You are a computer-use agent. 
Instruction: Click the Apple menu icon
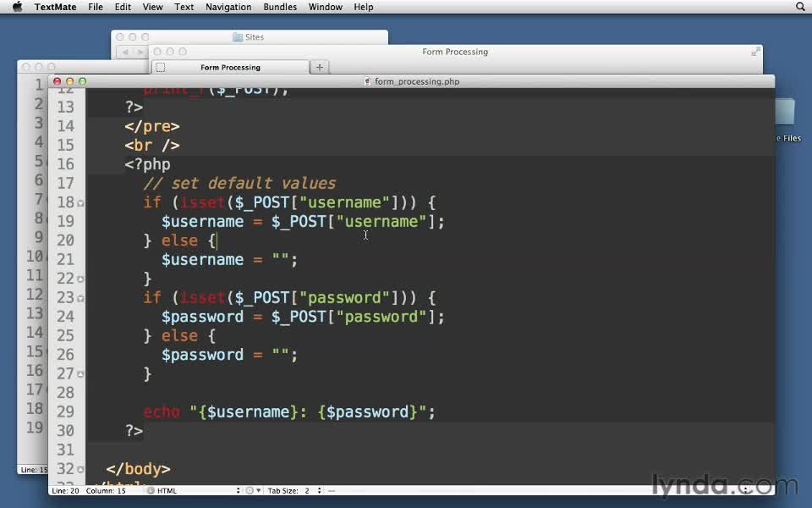tap(17, 7)
